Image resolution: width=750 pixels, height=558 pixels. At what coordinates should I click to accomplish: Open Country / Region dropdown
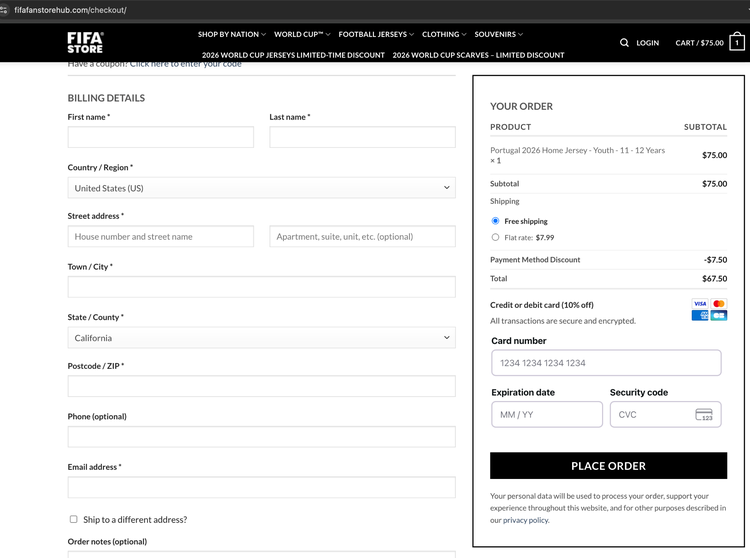pos(261,188)
